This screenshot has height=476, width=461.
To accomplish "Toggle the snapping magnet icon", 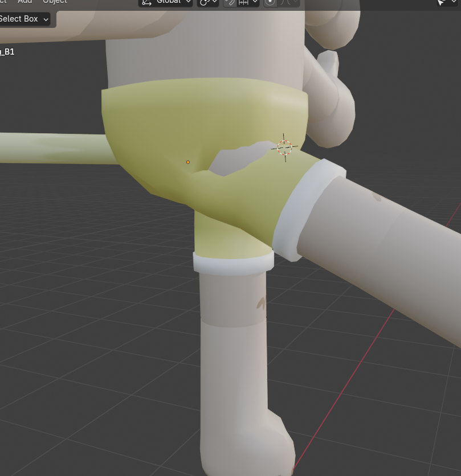I will [230, 2].
